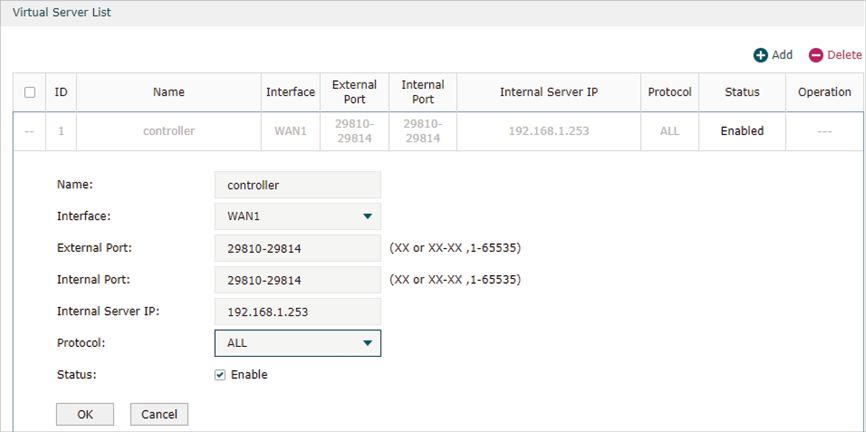
Task: Focus the Name input field
Action: point(298,185)
